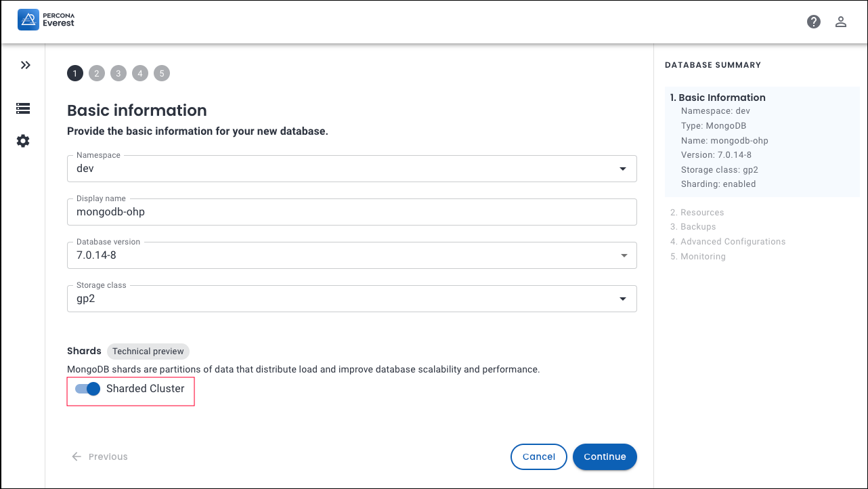Expand the sidebar with double chevron
The height and width of the screenshot is (489, 868).
[25, 65]
